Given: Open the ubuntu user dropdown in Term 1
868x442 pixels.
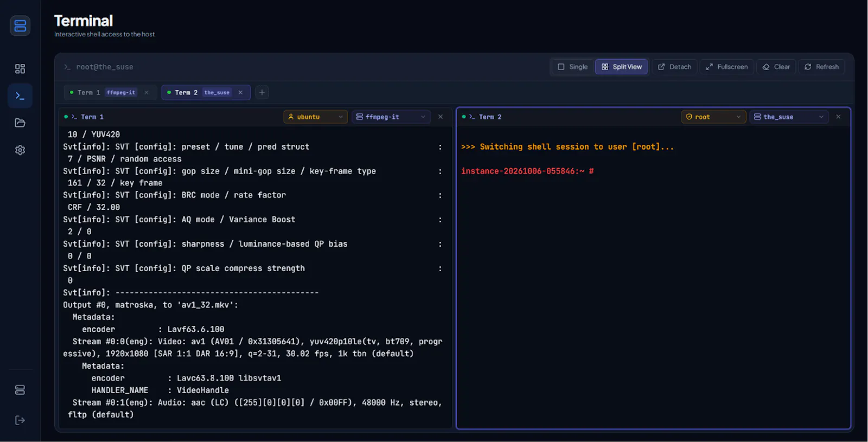Looking at the screenshot, I should point(316,117).
